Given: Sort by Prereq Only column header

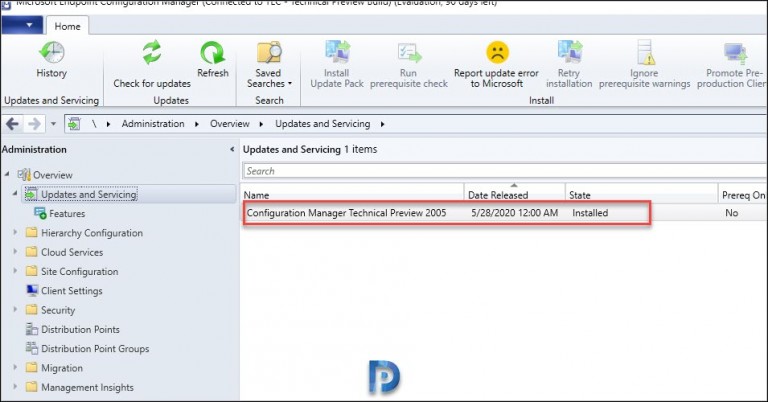Looking at the screenshot, I should 743,194.
